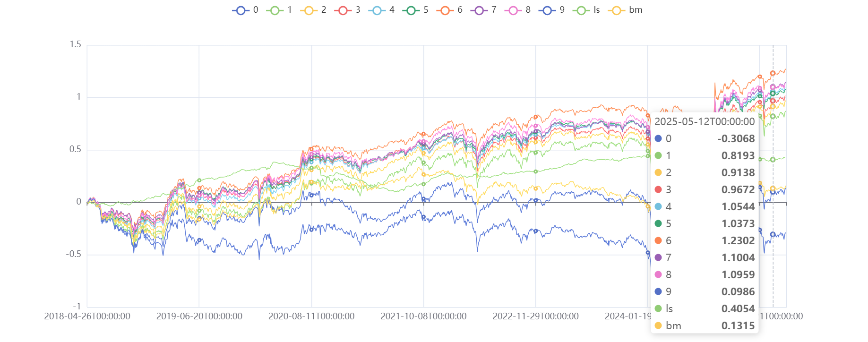Toggle series 0 in the legend

[241, 10]
